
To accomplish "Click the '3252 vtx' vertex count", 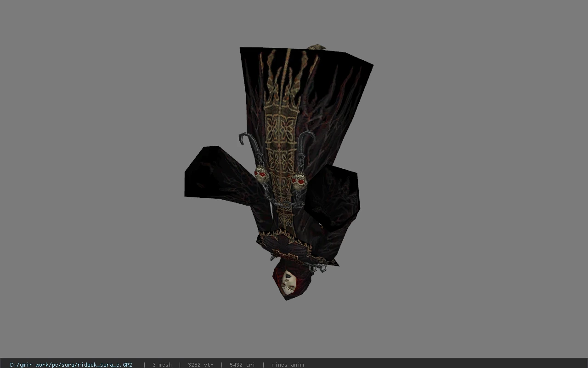I will click(x=201, y=365).
